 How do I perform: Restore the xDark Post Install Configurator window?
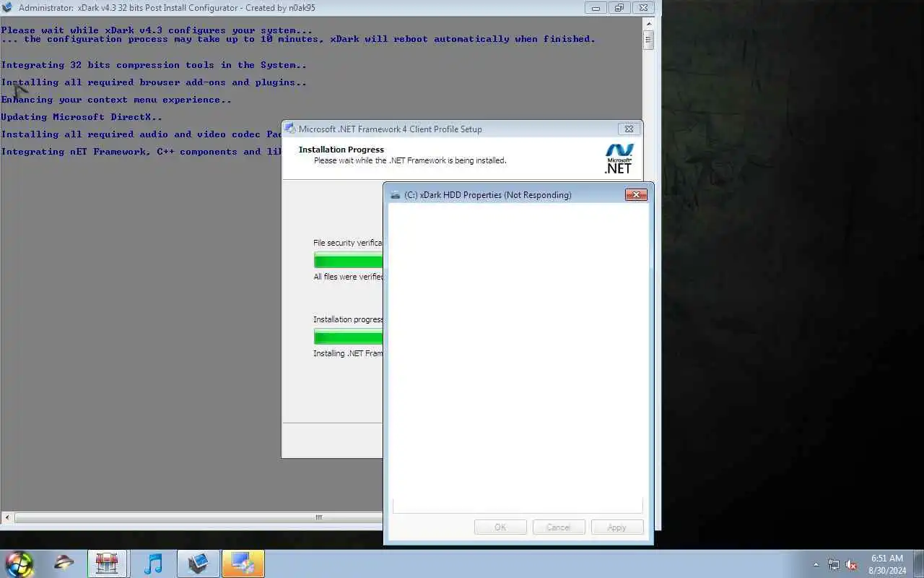click(619, 8)
